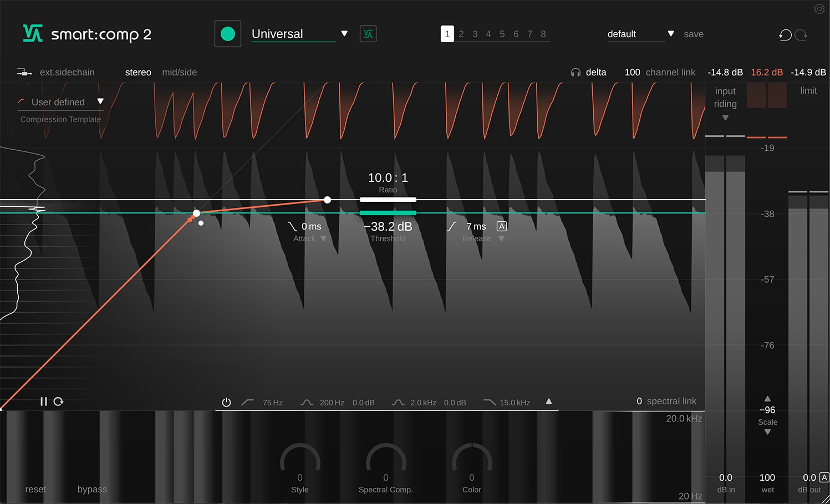Start learning with the green record button
The height and width of the screenshot is (504, 830).
[x=228, y=34]
